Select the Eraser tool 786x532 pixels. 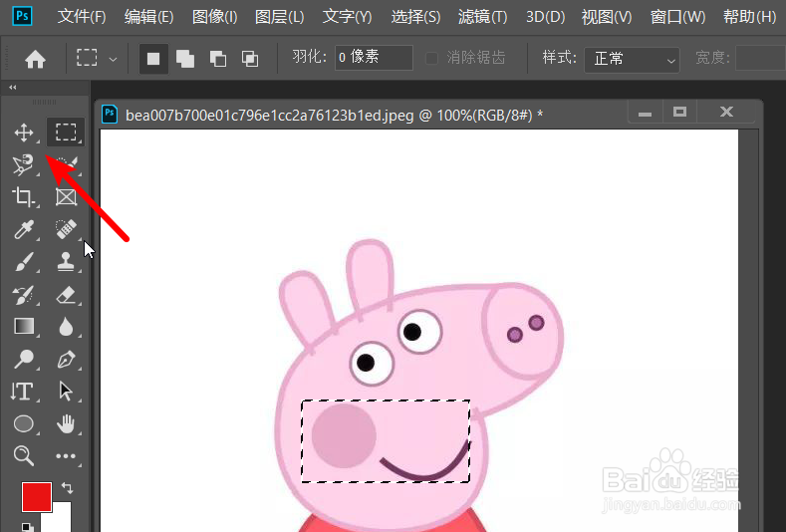coord(66,295)
